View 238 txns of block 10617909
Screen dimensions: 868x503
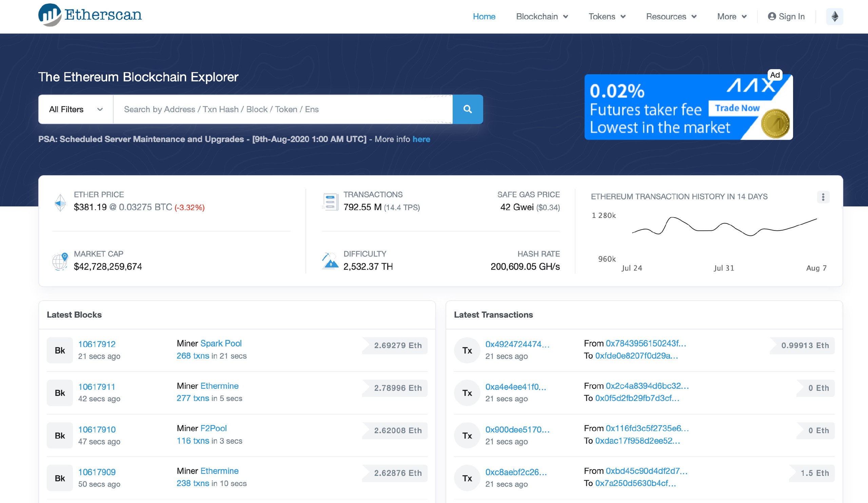193,483
